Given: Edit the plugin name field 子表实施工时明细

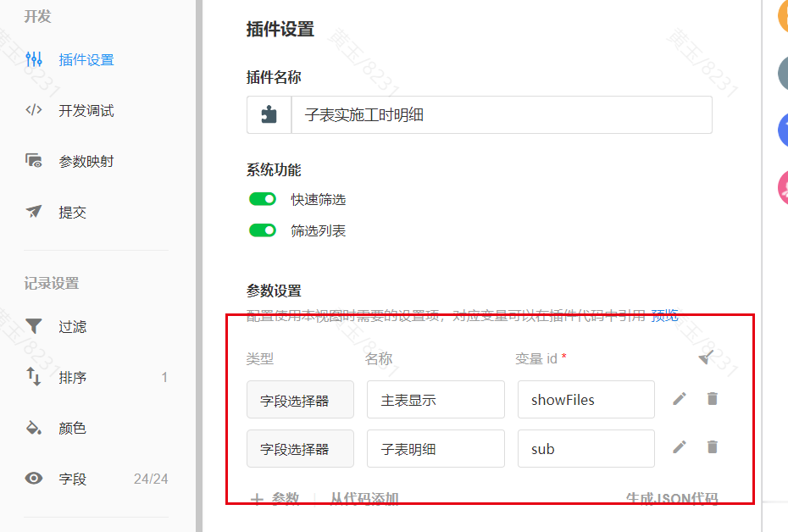Looking at the screenshot, I should [502, 114].
